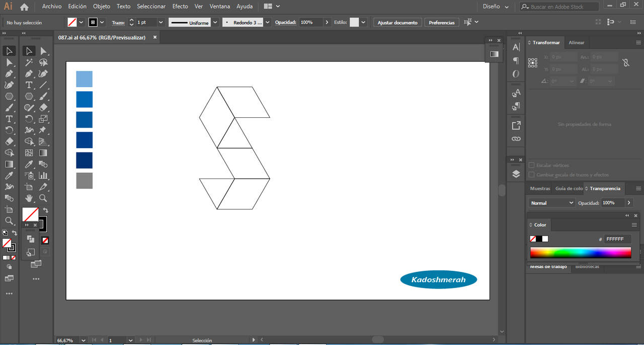Click the color spectrum bar
Image resolution: width=644 pixels, height=345 pixels.
point(581,253)
